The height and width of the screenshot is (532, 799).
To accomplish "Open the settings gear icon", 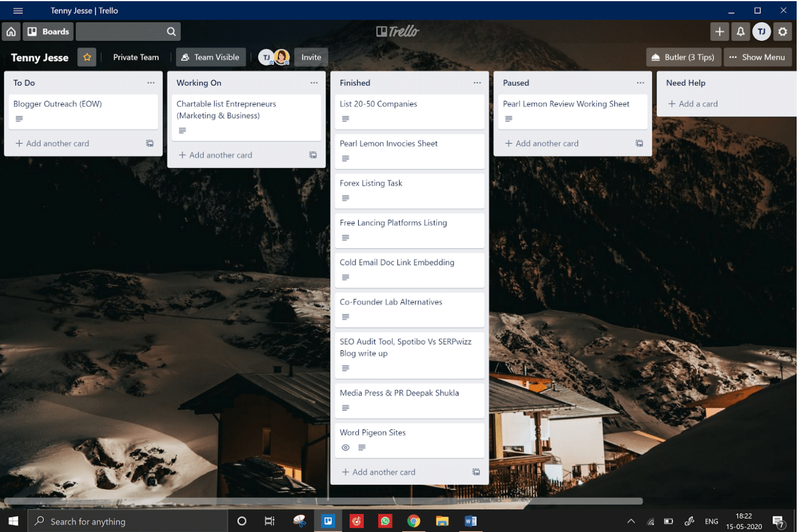I will (x=783, y=32).
